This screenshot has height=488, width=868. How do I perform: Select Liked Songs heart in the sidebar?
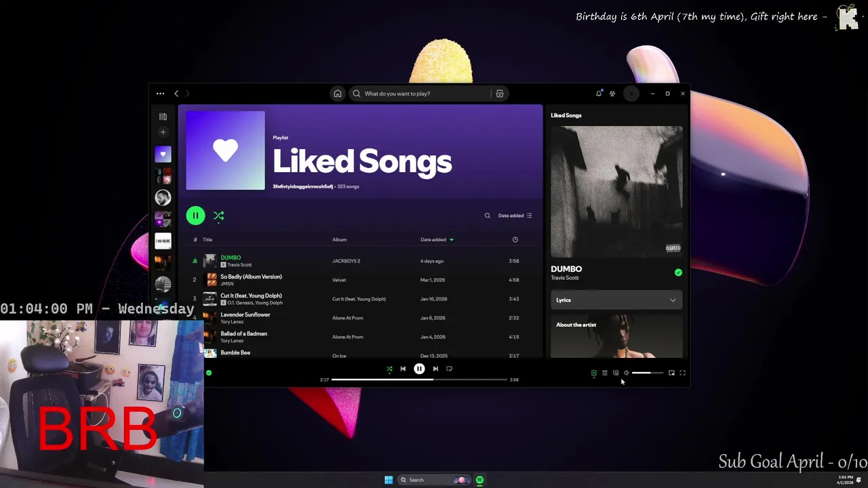[163, 154]
